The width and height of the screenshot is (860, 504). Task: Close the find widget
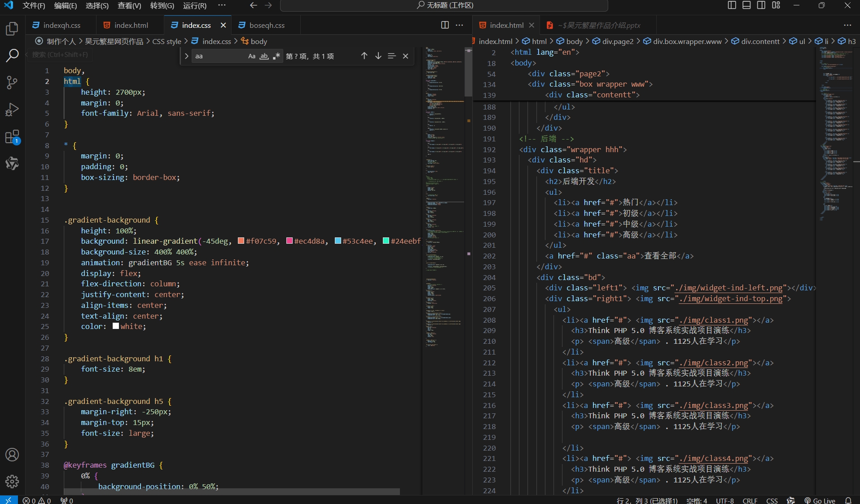point(405,56)
